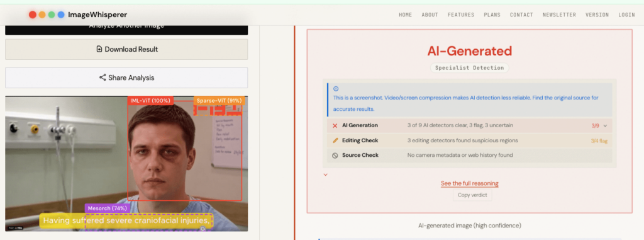The image size is (644, 240).
Task: Select the IML-ViT (100%) detection label
Action: point(150,101)
